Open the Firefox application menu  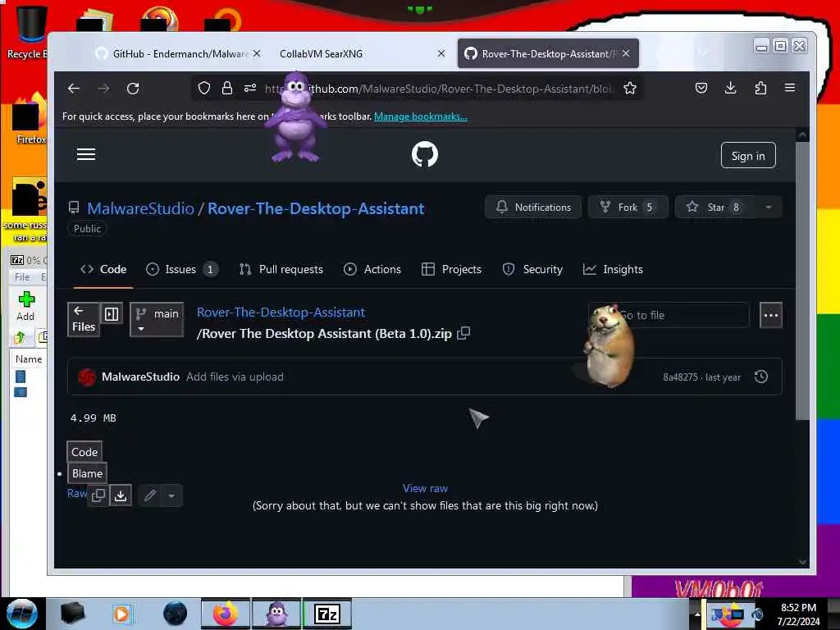pyautogui.click(x=790, y=88)
